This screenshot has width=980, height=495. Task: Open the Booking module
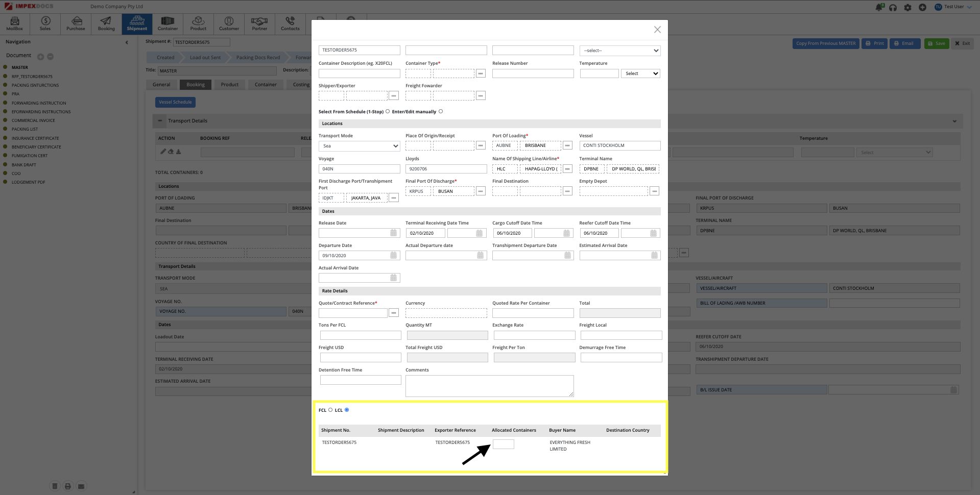point(106,23)
